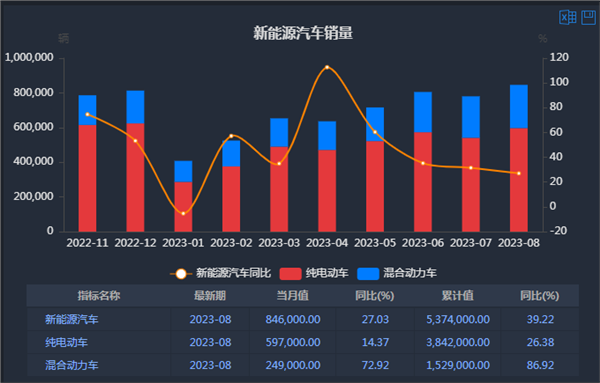Click the 5,374,000.00 cumulative value cell

[458, 319]
